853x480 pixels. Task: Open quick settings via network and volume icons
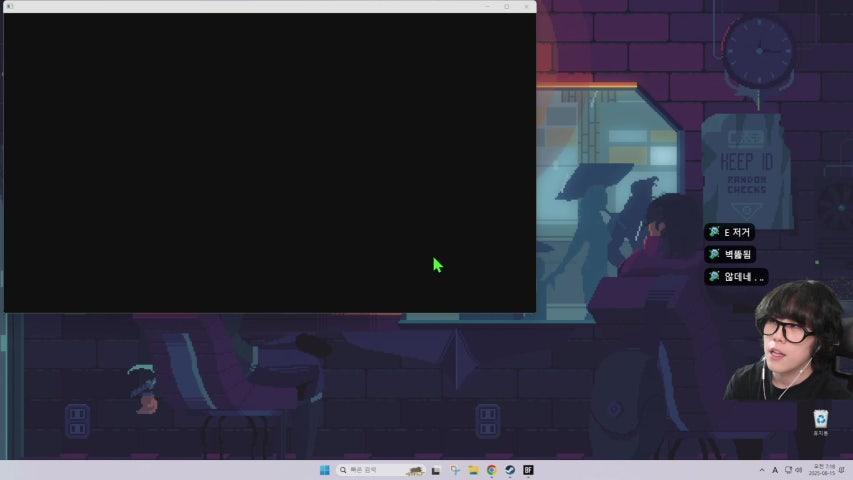tap(793, 470)
